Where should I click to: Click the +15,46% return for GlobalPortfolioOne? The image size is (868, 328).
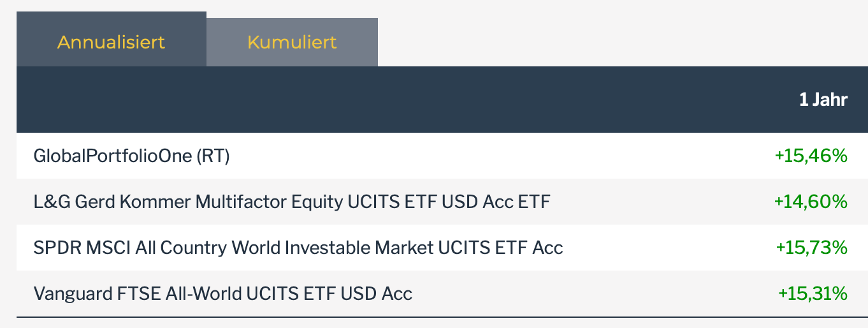pos(811,156)
